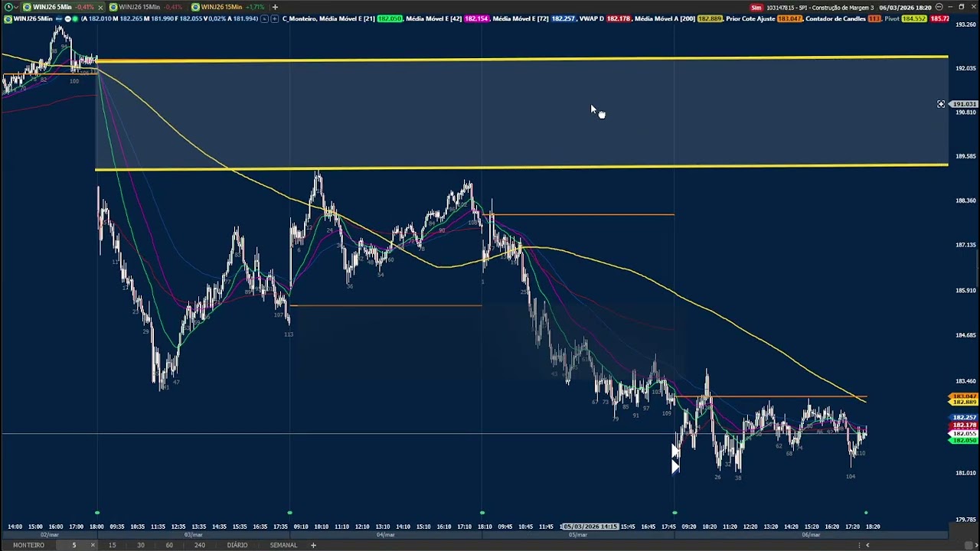Switch to the WINJ26 15Min tab showing +1,71%
This screenshot has width=980, height=551.
[227, 7]
